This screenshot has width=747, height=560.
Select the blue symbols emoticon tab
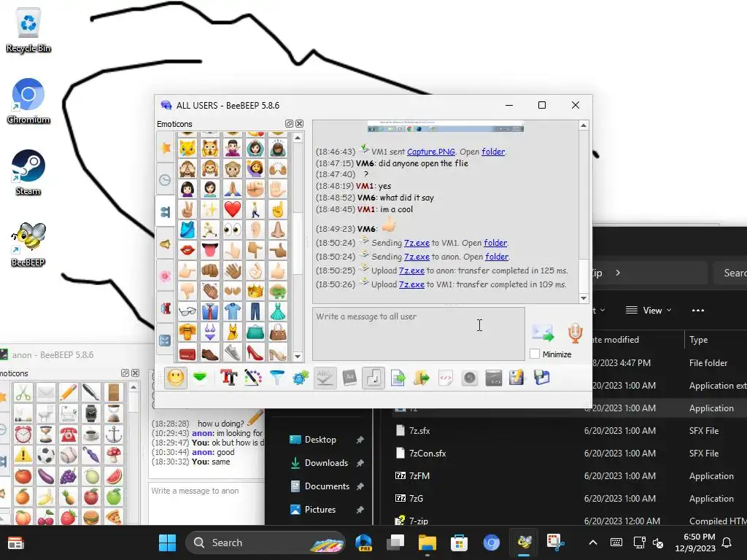(x=166, y=340)
